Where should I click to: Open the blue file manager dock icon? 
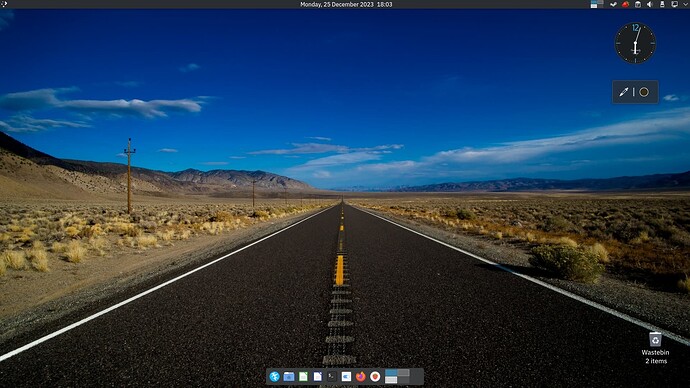[x=289, y=377]
